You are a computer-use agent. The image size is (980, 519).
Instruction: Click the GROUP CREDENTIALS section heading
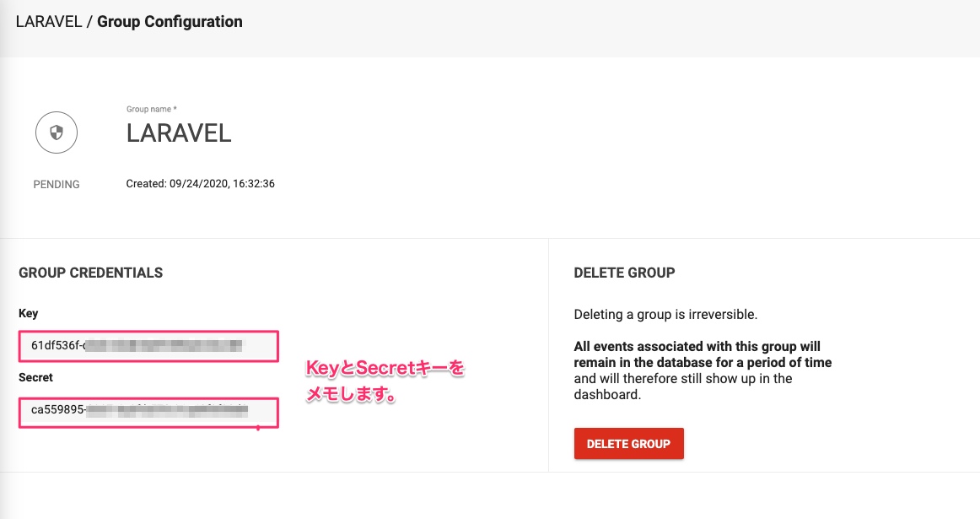pos(90,273)
